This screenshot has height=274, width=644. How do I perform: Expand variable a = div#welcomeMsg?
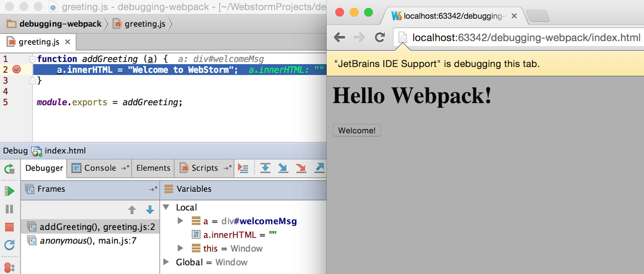181,221
